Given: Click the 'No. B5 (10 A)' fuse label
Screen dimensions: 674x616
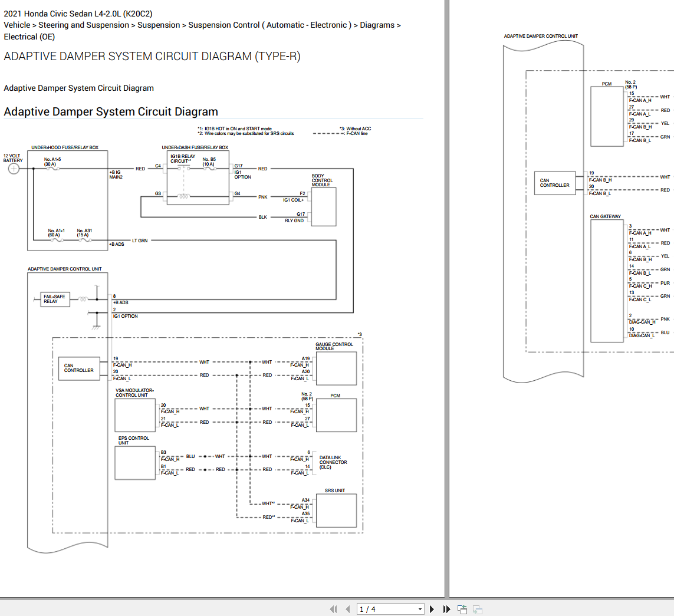Looking at the screenshot, I should (209, 162).
